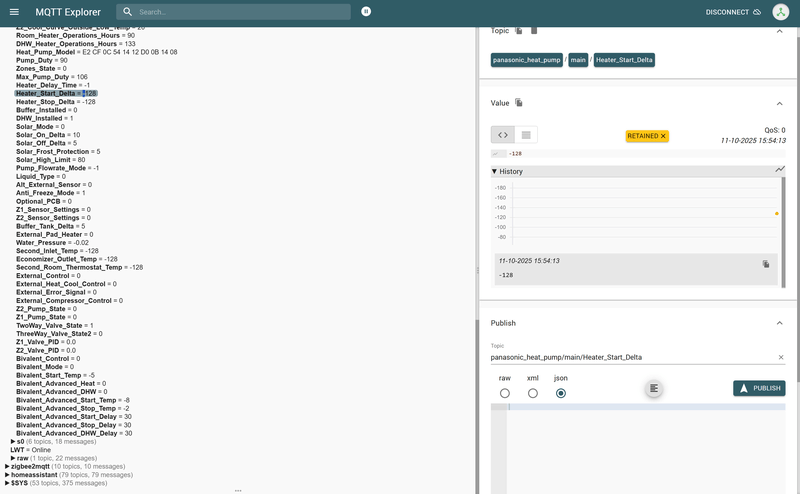Viewport: 800px width, 494px height.
Task: Select the Anti_Freeze_Mode topic
Action: [x=51, y=193]
